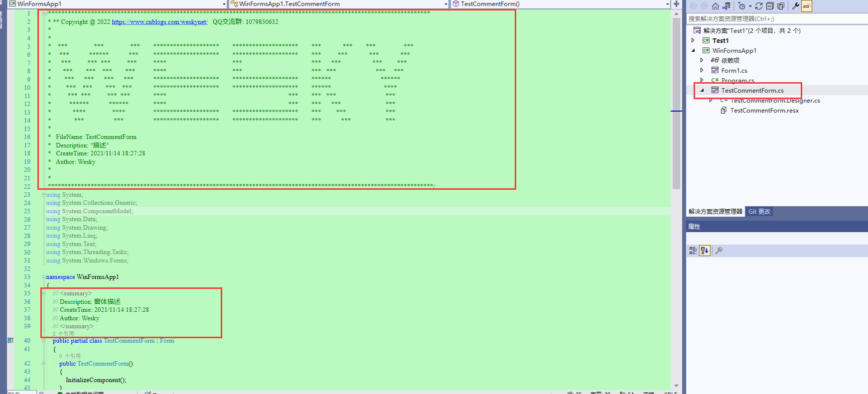This screenshot has height=394, width=868.
Task: Open cnblogs.com/weskynet link in comment
Action: (159, 22)
